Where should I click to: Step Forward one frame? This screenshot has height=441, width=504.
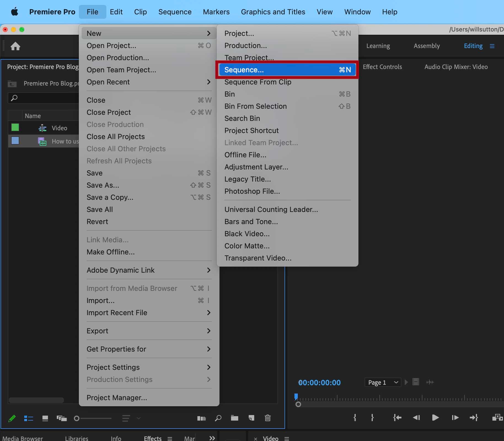pos(455,418)
